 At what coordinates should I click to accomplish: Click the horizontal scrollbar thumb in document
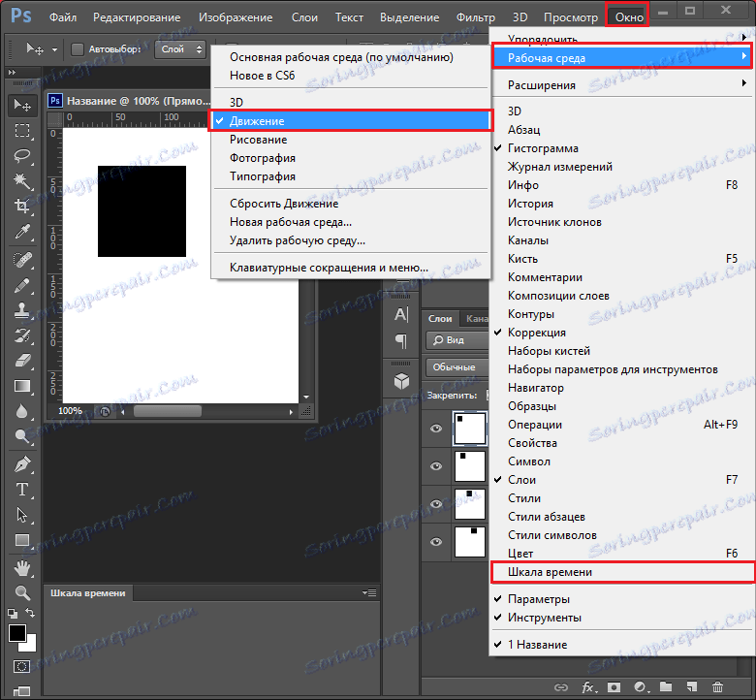[x=168, y=411]
